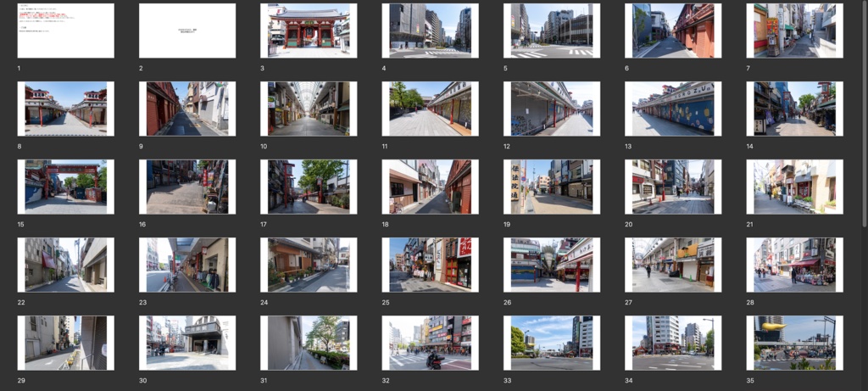The image size is (868, 391).
Task: Select slide 13 painted shutters thumbnail
Action: 673,109
